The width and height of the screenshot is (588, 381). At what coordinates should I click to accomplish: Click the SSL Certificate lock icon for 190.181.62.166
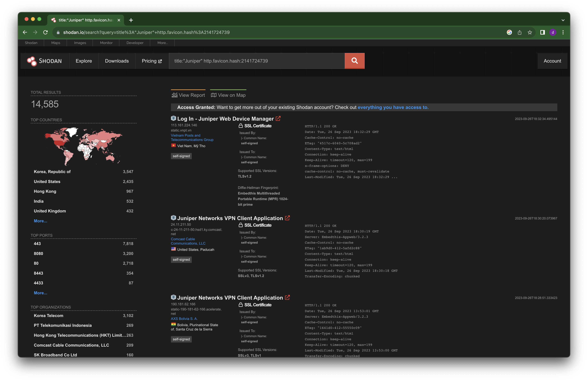point(240,305)
